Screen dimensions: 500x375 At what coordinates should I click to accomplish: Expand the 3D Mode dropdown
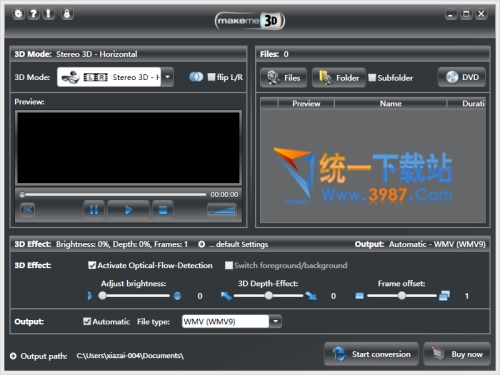coord(168,77)
